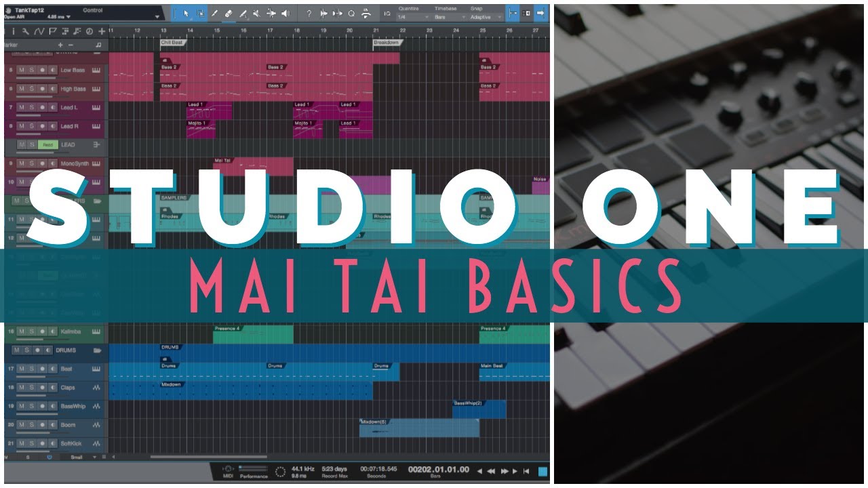
Task: Open the Snap Adaptive dropdown
Action: (486, 17)
